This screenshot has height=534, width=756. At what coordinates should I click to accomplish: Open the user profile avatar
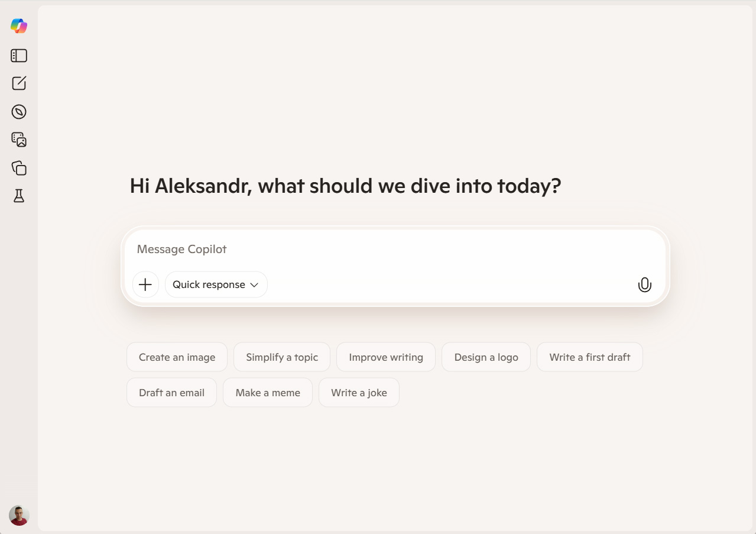[19, 515]
